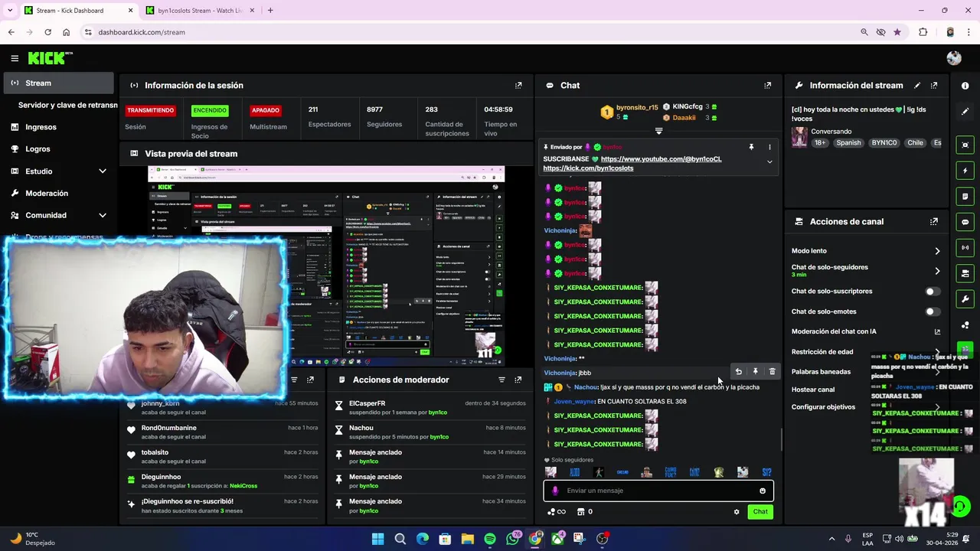
Task: Bookmark this page with the star icon
Action: (x=897, y=32)
